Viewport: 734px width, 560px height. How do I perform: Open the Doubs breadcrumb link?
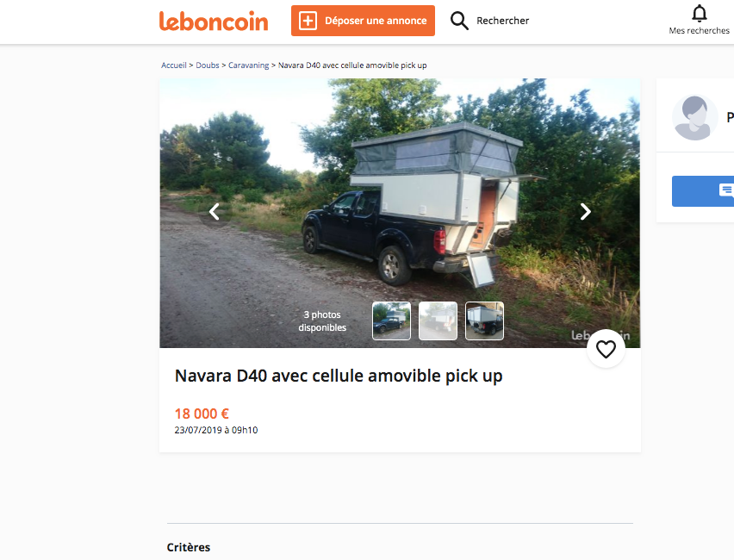(x=208, y=65)
